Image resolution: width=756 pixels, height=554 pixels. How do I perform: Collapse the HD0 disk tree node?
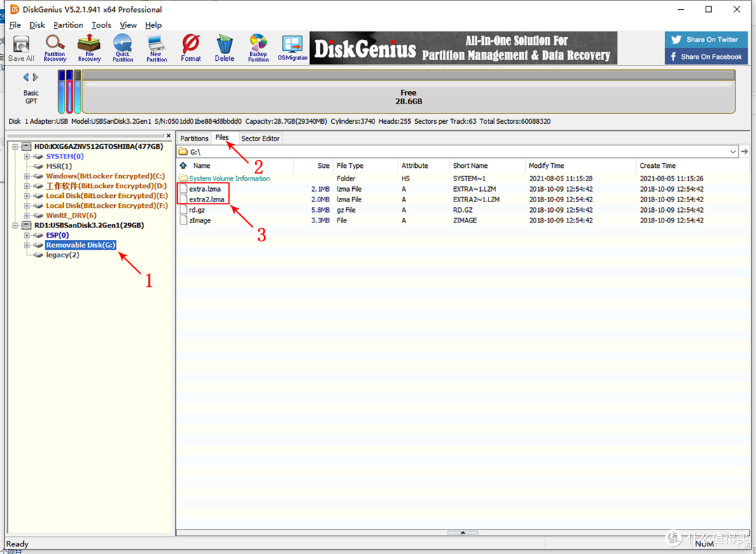[15, 146]
